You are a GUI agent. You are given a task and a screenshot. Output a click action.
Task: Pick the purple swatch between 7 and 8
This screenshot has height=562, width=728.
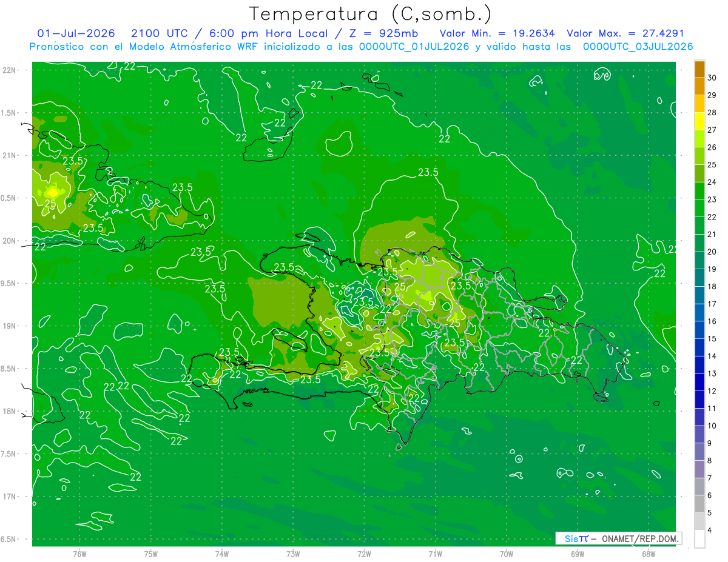click(699, 469)
